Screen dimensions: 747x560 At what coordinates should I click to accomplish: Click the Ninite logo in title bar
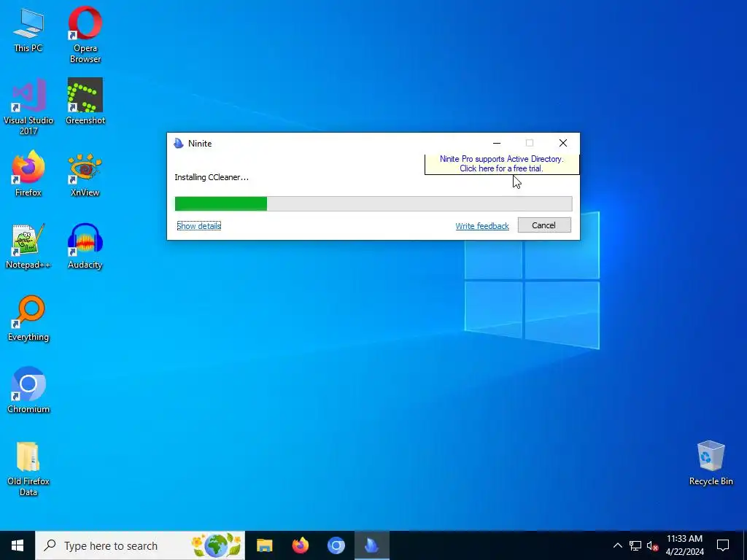(179, 144)
